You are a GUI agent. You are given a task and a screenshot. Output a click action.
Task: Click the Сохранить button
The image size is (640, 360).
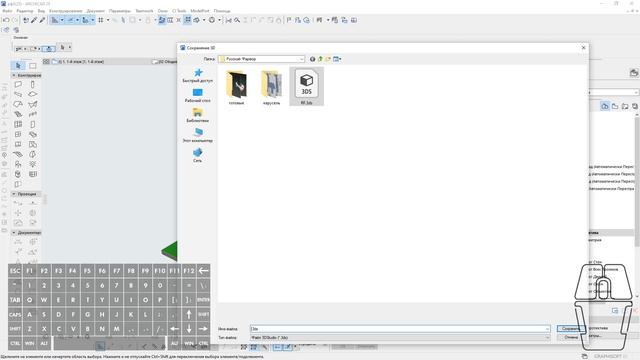tap(570, 329)
